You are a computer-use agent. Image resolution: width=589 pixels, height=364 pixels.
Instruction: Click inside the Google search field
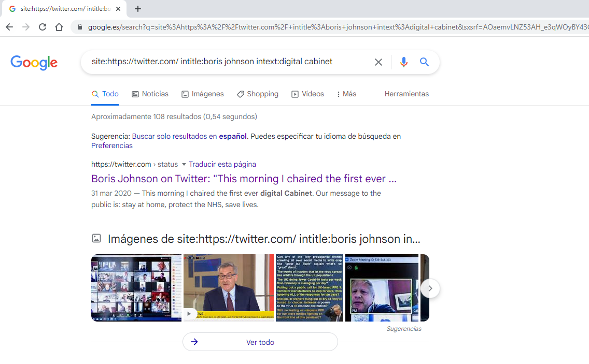point(228,62)
